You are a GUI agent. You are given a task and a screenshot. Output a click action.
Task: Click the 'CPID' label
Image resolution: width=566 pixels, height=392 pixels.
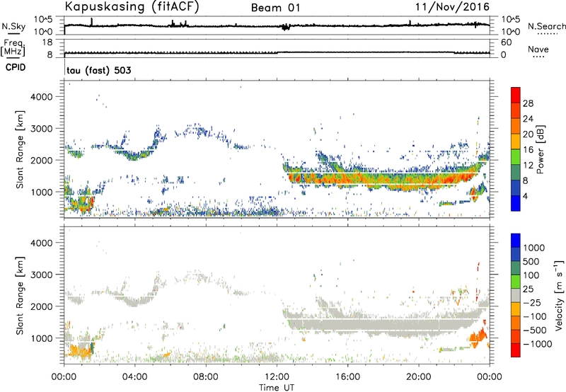pos(16,67)
